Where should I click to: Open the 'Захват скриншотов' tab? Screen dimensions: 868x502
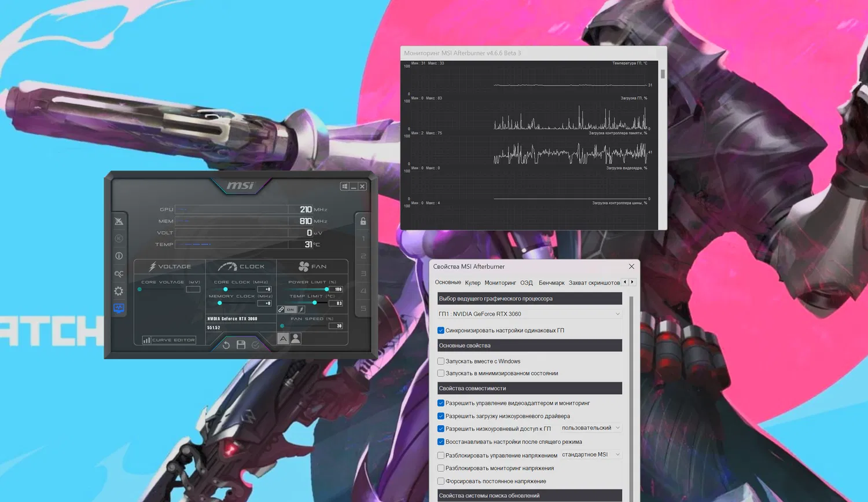pyautogui.click(x=594, y=283)
